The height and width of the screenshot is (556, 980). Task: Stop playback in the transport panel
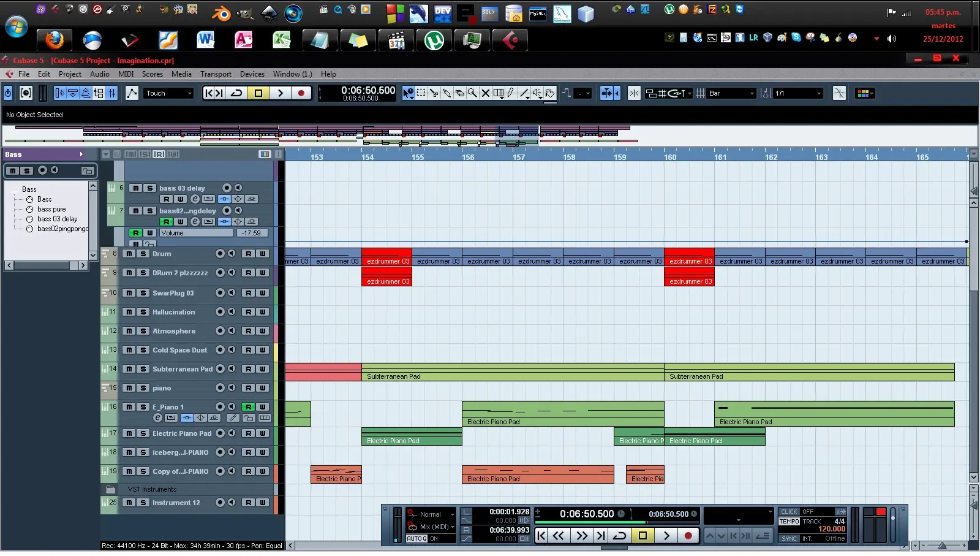[x=643, y=536]
